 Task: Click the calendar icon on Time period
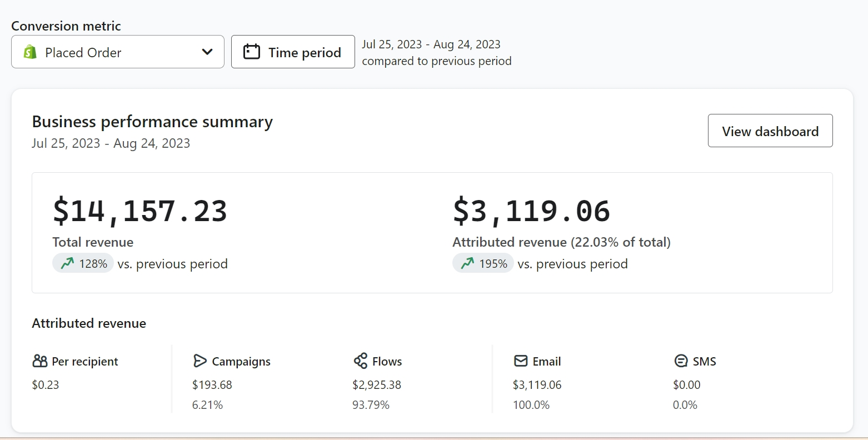252,52
